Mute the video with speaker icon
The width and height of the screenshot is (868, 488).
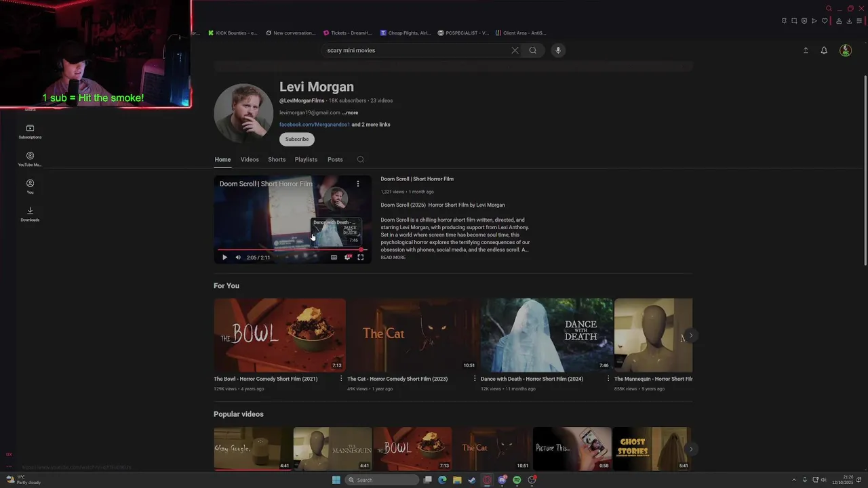238,258
